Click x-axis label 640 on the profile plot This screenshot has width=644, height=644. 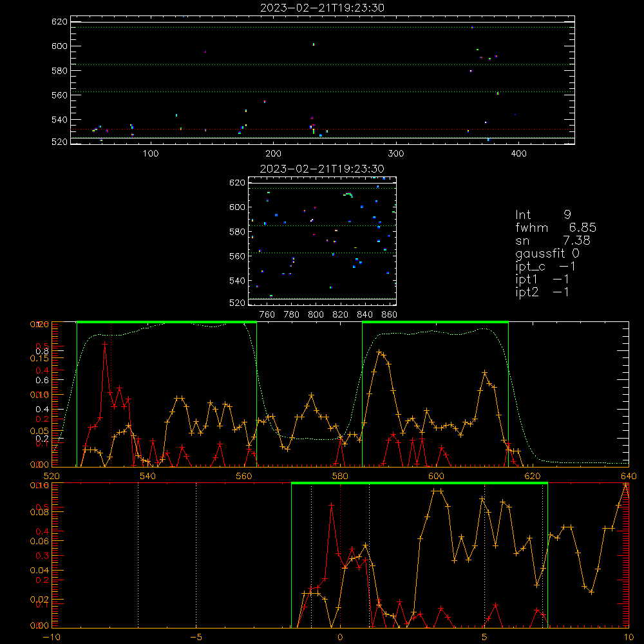click(x=629, y=476)
